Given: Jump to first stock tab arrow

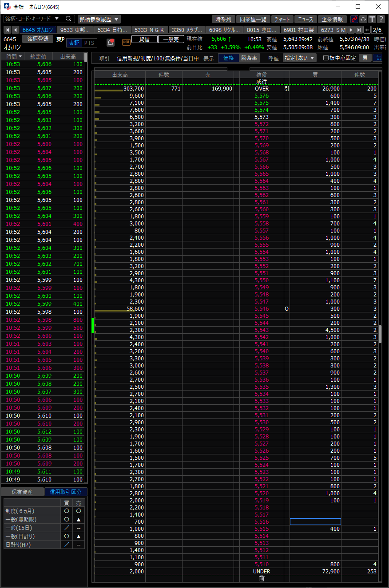Looking at the screenshot, I should (7, 30).
